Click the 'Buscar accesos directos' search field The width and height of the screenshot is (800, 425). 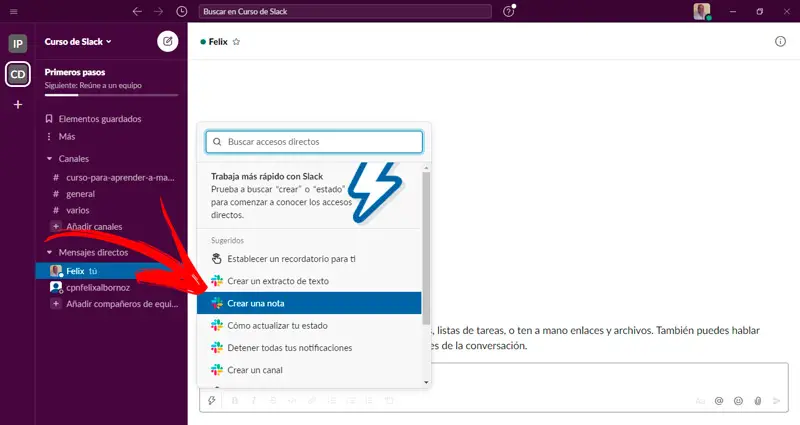[x=314, y=142]
